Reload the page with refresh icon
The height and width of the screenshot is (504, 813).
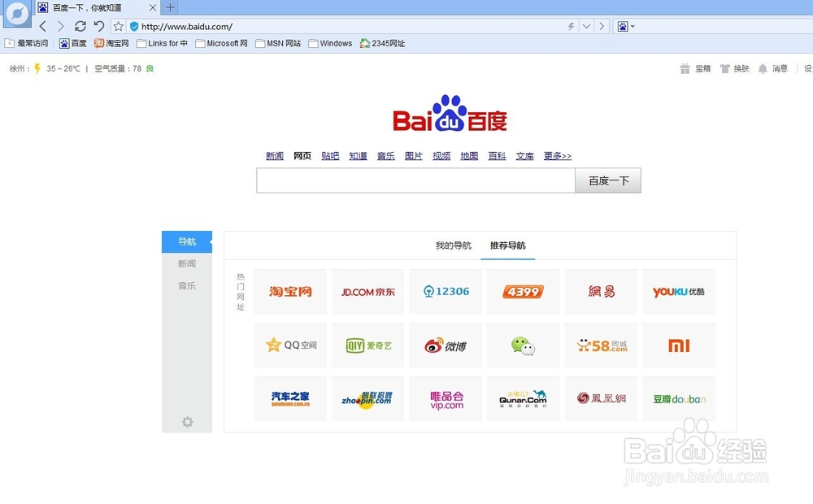pos(80,26)
